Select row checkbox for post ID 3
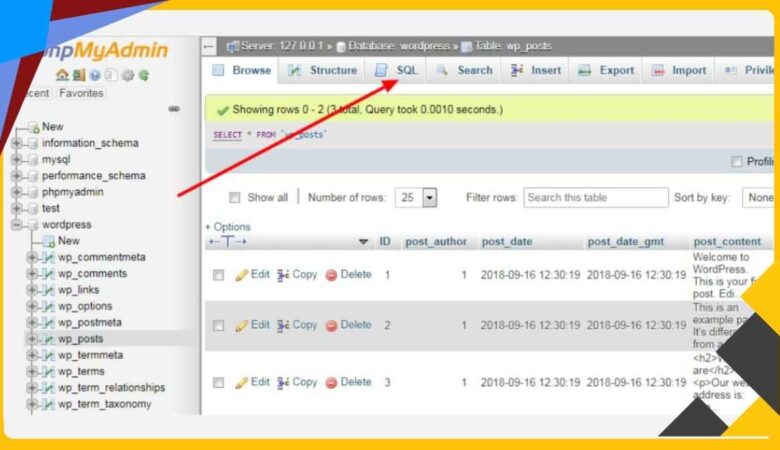This screenshot has width=780, height=450. (218, 382)
